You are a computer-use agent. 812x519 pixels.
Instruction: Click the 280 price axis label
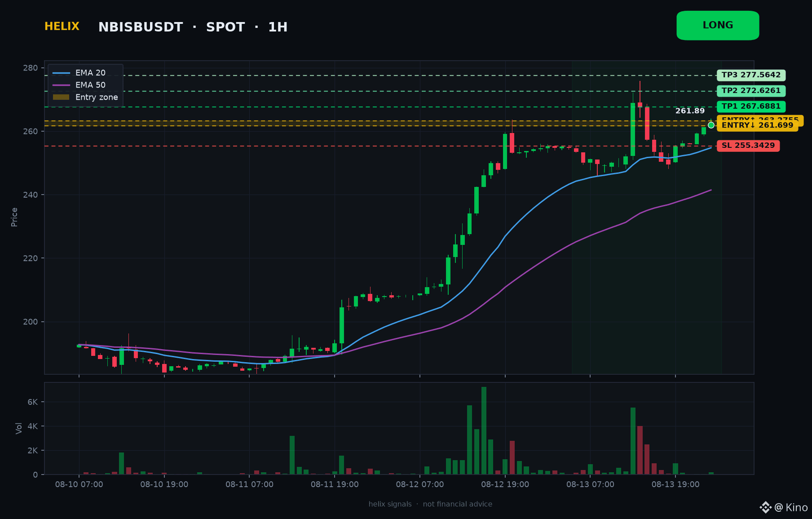(31, 68)
